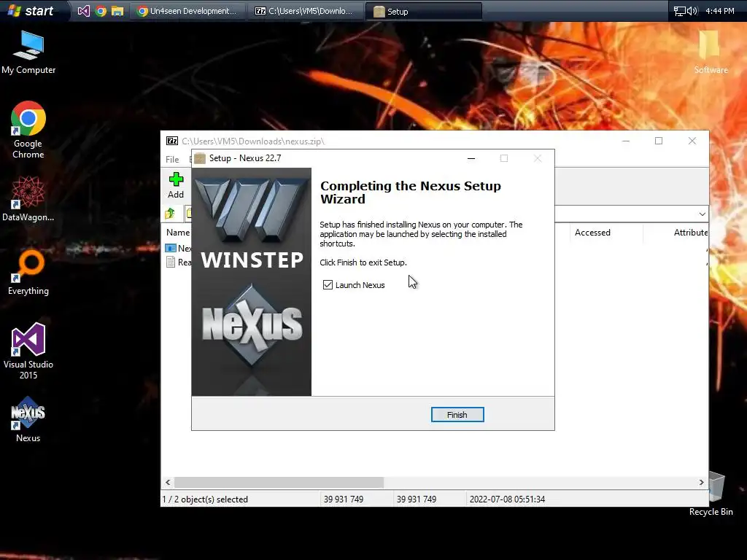Launch Visual Studio from the quick launch bar

coord(84,11)
